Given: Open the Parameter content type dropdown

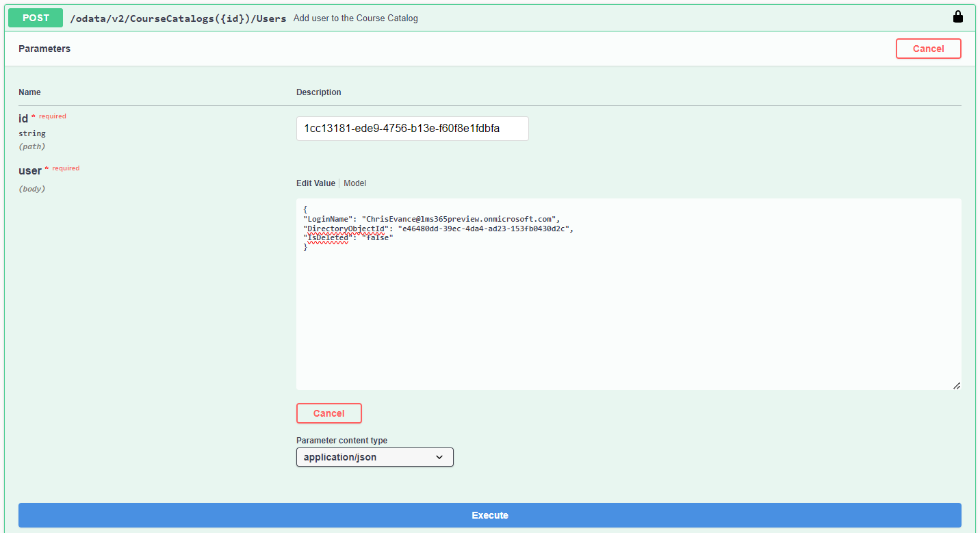Looking at the screenshot, I should click(374, 456).
